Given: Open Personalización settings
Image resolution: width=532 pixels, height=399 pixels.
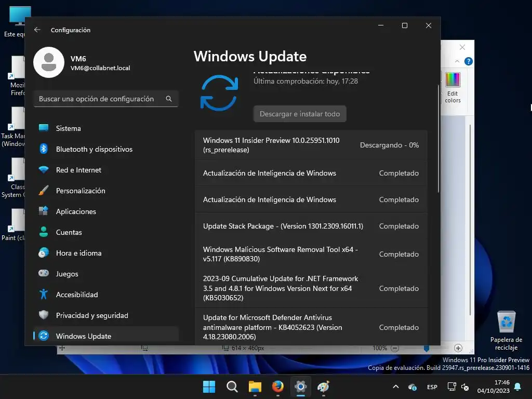Looking at the screenshot, I should [x=106, y=191].
